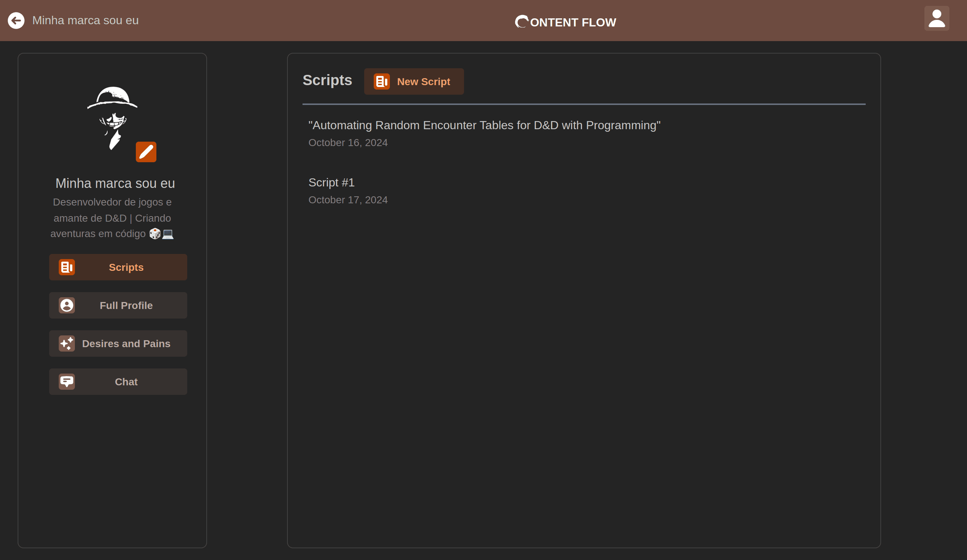Open the user account icon
The image size is (967, 560).
(937, 18)
